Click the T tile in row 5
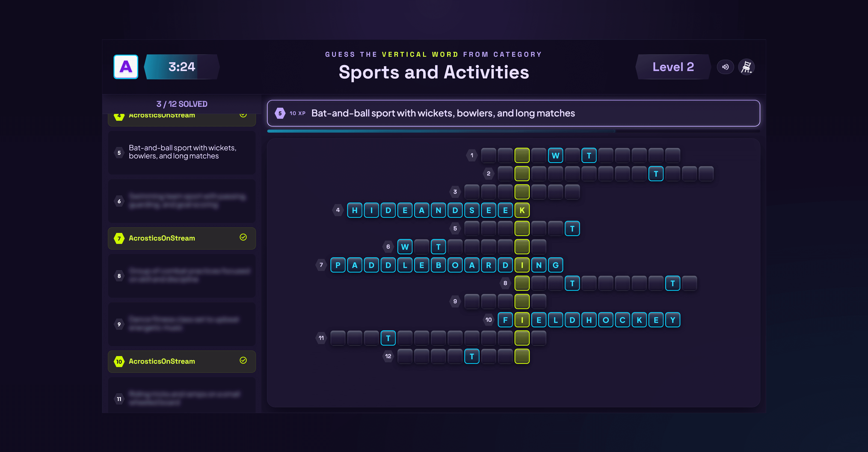The height and width of the screenshot is (452, 868). 572,229
